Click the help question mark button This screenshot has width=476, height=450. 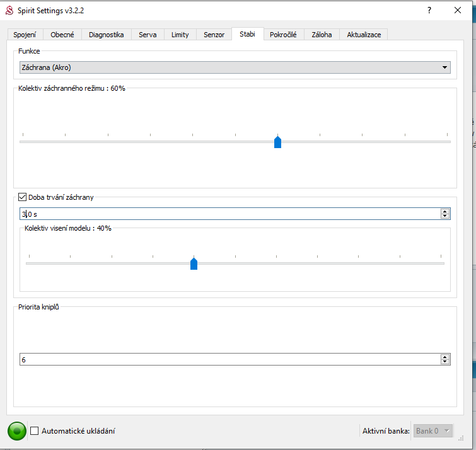coord(429,10)
